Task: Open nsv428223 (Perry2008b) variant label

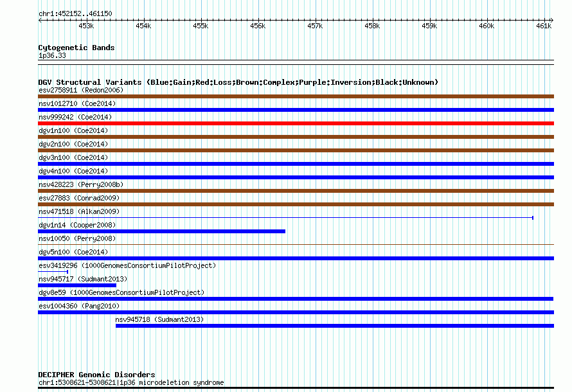Action: click(x=81, y=184)
